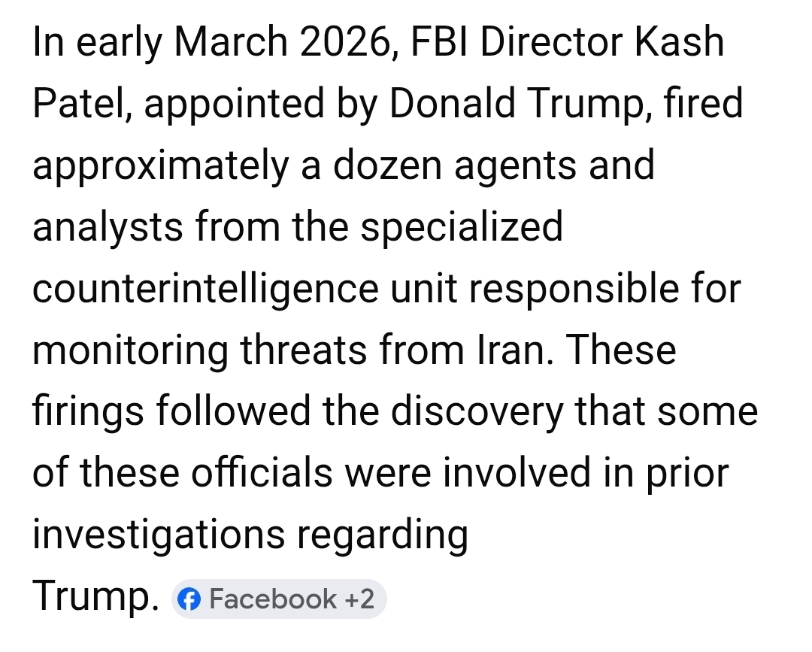This screenshot has height=652, width=812.
Task: Click the 'Facebook' source label text
Action: [x=273, y=599]
